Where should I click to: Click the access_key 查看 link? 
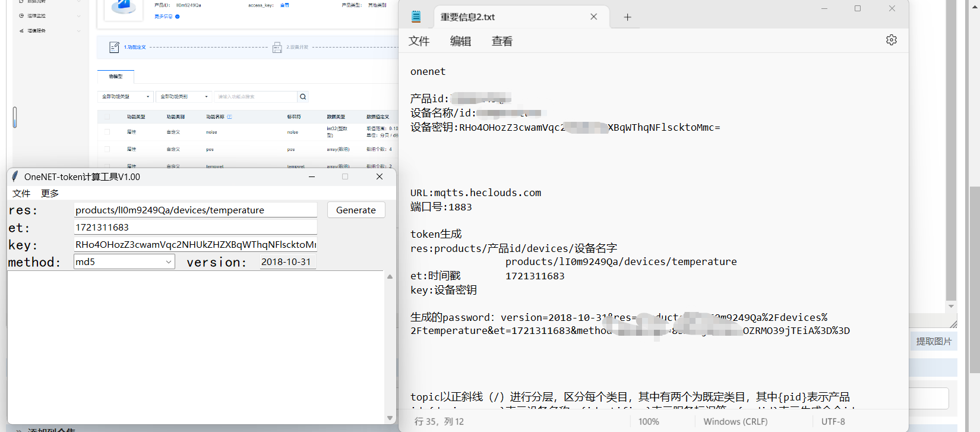coord(284,5)
